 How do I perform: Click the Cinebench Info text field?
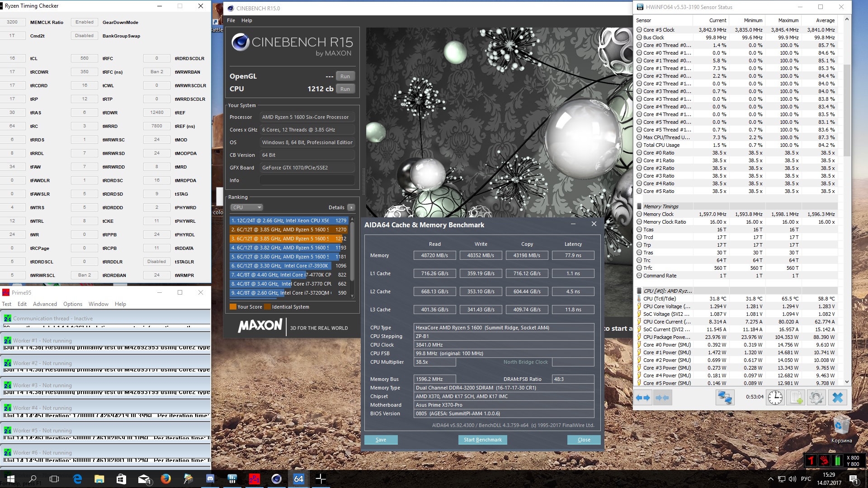tap(307, 180)
